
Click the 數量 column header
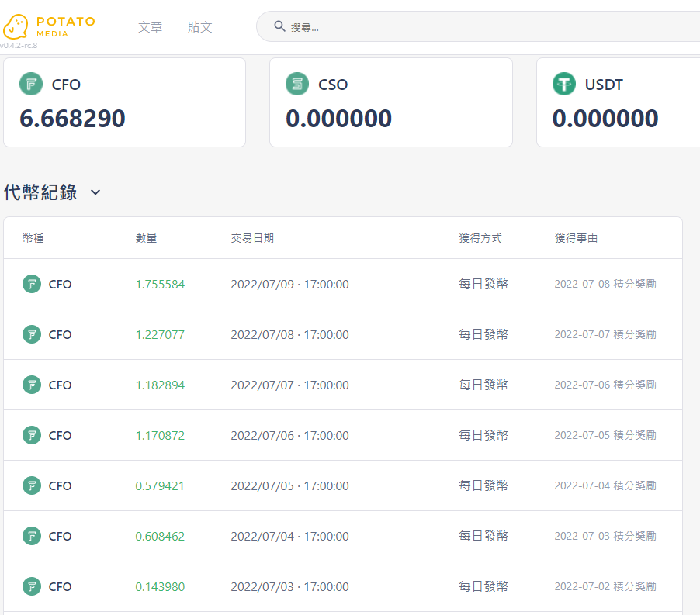147,238
